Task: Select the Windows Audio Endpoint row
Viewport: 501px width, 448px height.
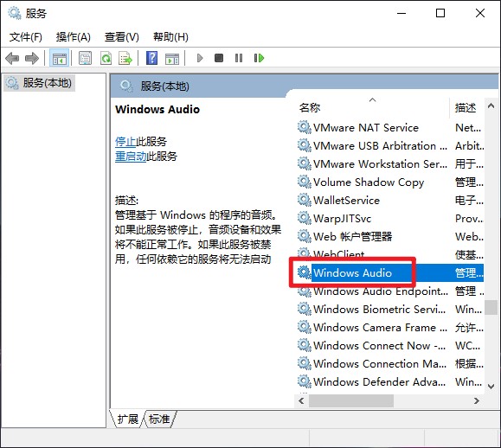Action: coord(389,291)
